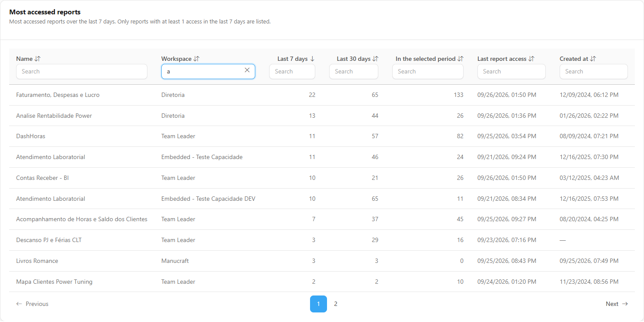Sort by Workspace column icon
Image resolution: width=644 pixels, height=322 pixels.
tap(197, 59)
